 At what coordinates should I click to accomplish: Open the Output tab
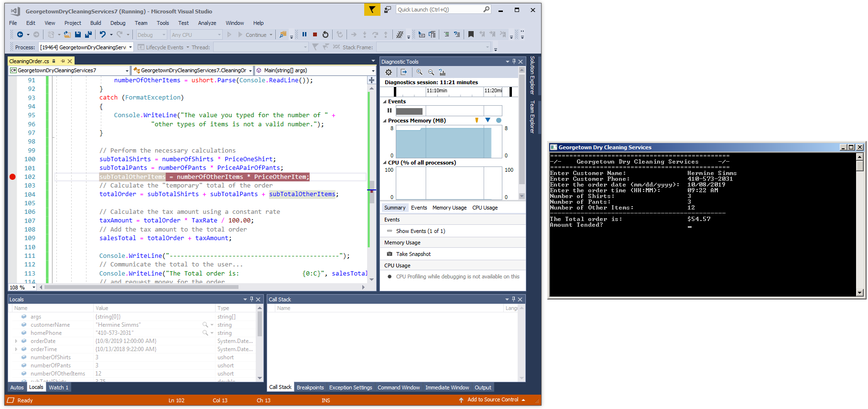(x=483, y=387)
